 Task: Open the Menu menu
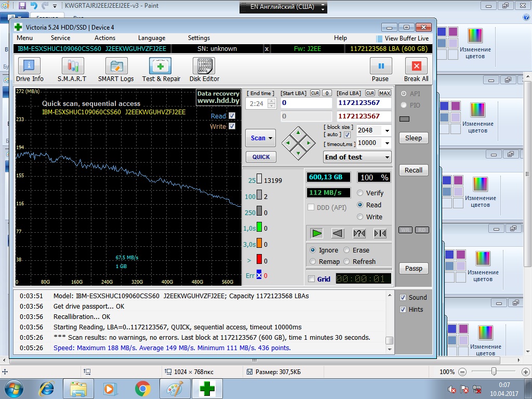click(x=25, y=38)
